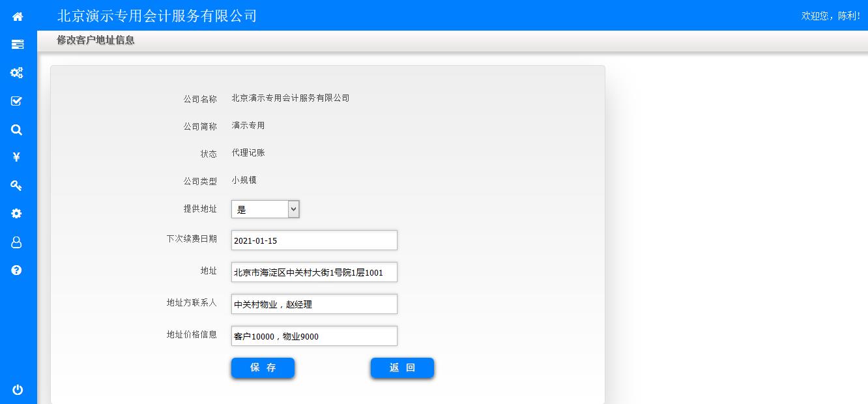Click the 地址方联系人 input field

coord(314,304)
